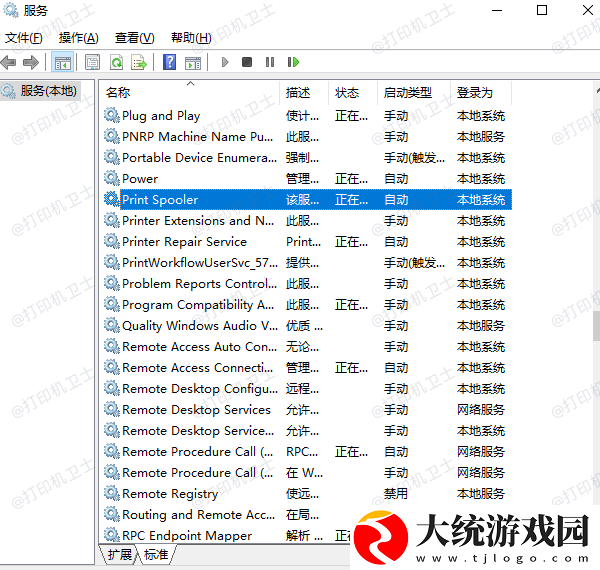Open the 帮助(H) menu
Image resolution: width=600 pixels, height=570 pixels.
click(x=191, y=38)
